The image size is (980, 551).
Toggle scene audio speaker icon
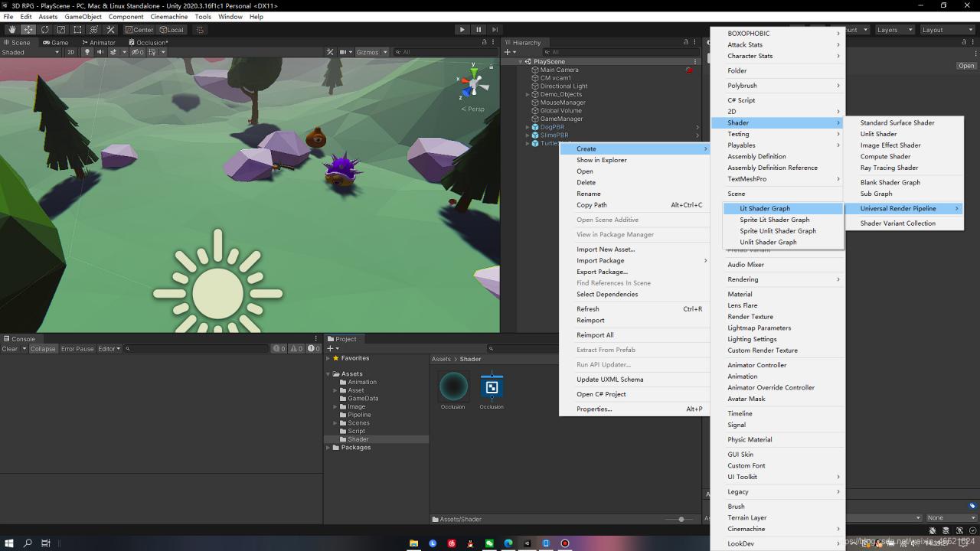(100, 52)
